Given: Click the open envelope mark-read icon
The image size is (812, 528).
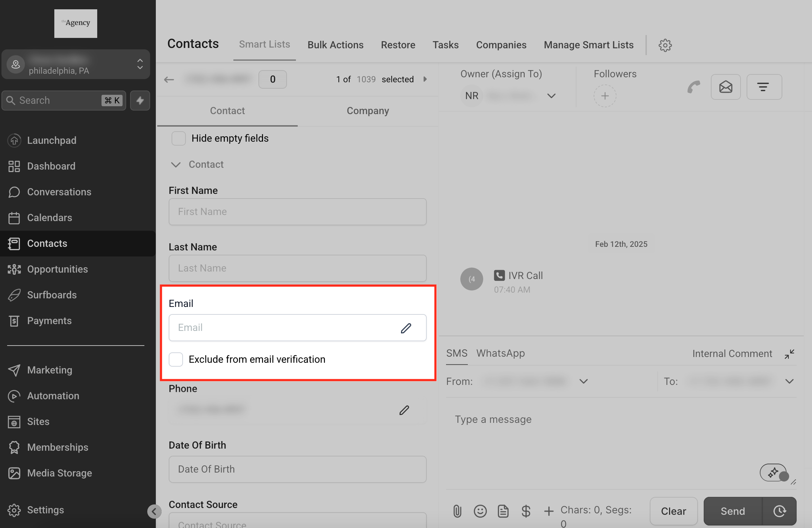Looking at the screenshot, I should [x=726, y=87].
